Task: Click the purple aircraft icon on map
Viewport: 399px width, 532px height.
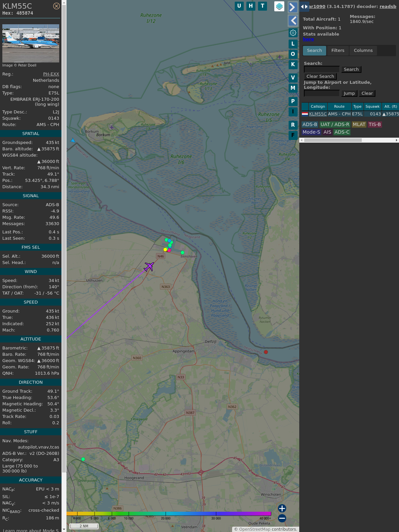Action: [x=149, y=266]
